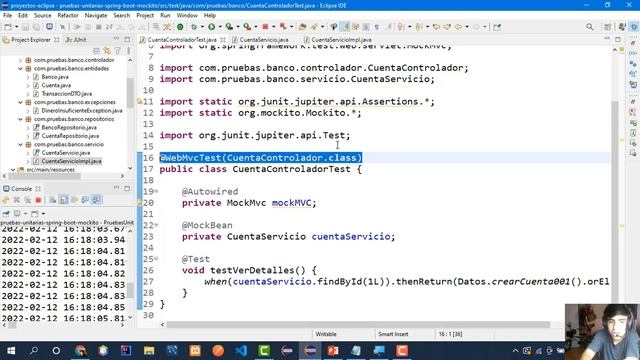
Task: Open the Help menu
Action: (x=210, y=16)
